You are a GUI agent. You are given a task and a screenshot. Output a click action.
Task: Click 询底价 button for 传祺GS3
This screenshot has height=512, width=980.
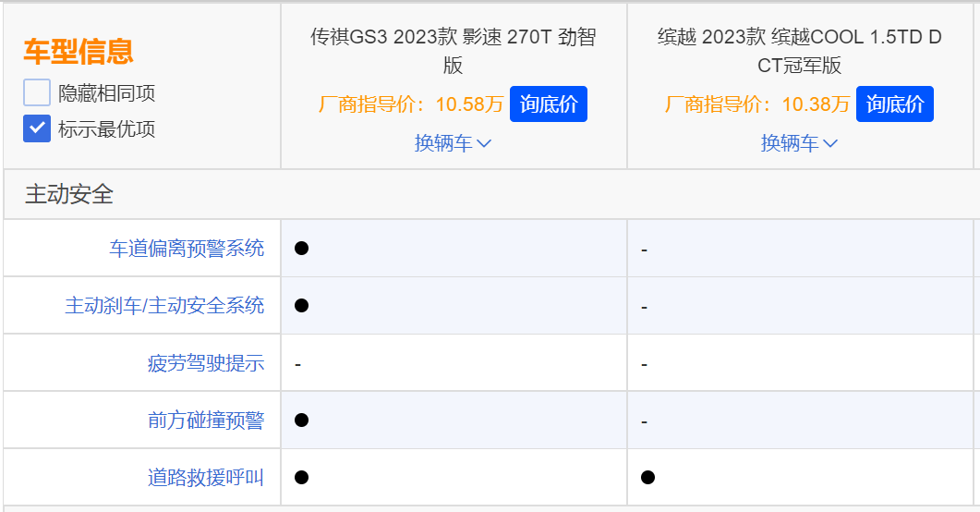548,104
